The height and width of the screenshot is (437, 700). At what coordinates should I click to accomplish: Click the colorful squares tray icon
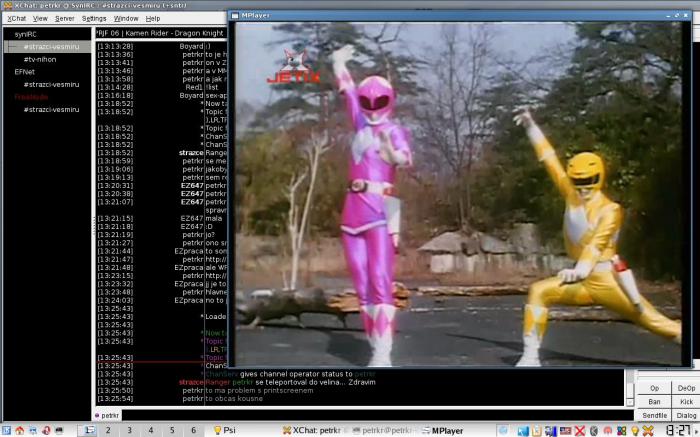click(621, 431)
